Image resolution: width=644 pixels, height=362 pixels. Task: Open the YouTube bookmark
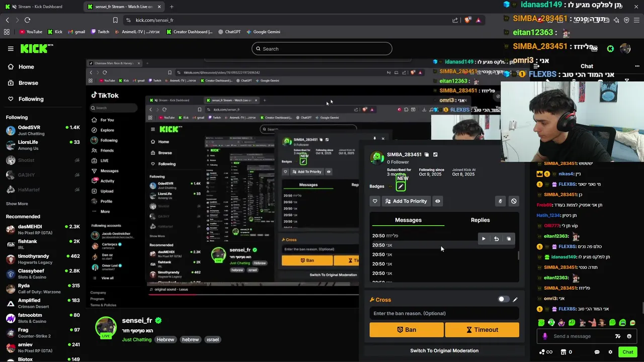click(30, 32)
